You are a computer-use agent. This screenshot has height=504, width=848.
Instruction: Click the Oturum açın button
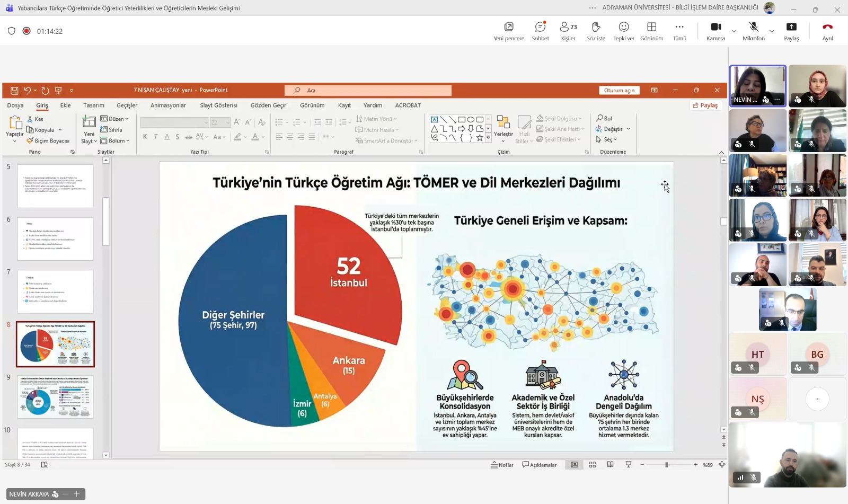[619, 91]
